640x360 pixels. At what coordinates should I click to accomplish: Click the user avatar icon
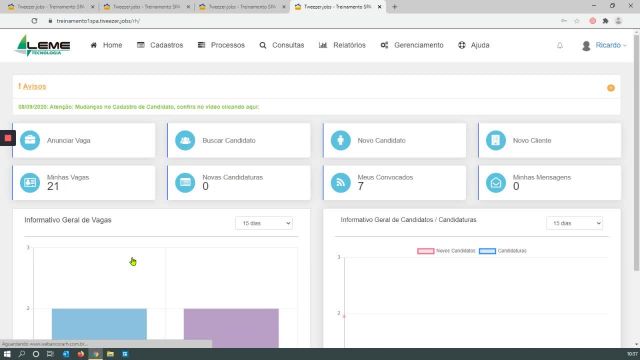point(586,46)
